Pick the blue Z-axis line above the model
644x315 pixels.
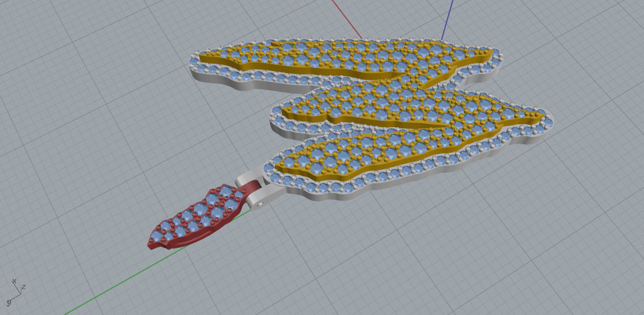click(447, 20)
